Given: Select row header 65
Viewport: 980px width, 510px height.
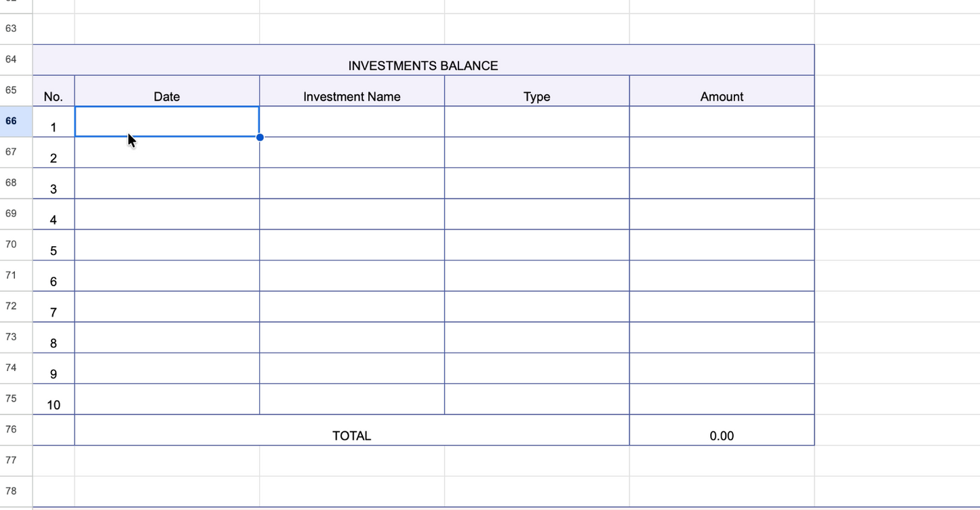Looking at the screenshot, I should 16,91.
